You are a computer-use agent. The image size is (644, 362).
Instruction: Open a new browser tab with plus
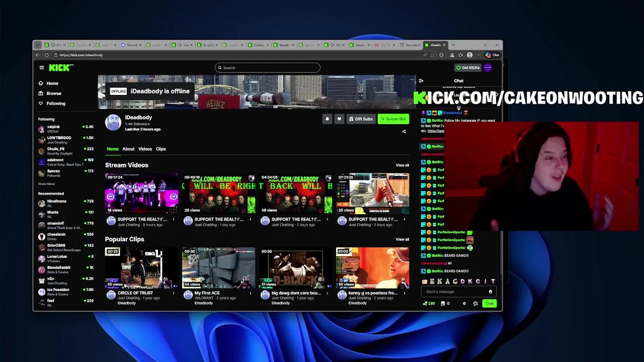pos(453,45)
